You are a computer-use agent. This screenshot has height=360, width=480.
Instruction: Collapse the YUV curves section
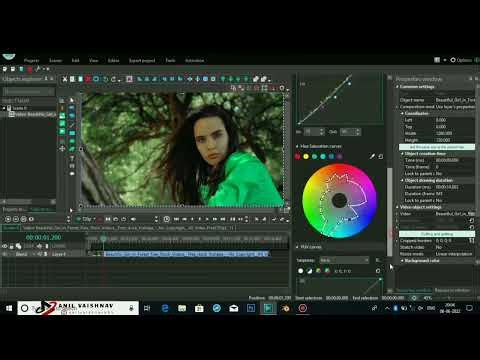click(x=297, y=247)
